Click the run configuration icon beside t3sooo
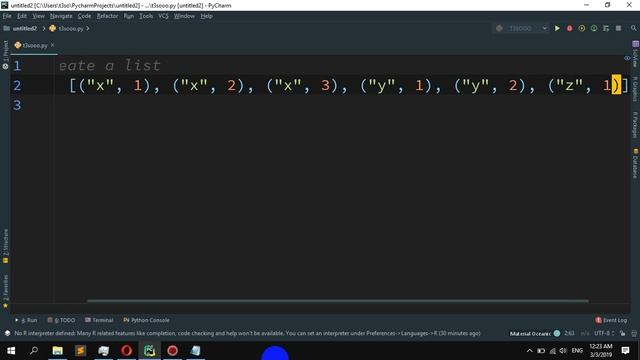640x360 pixels. 499,28
